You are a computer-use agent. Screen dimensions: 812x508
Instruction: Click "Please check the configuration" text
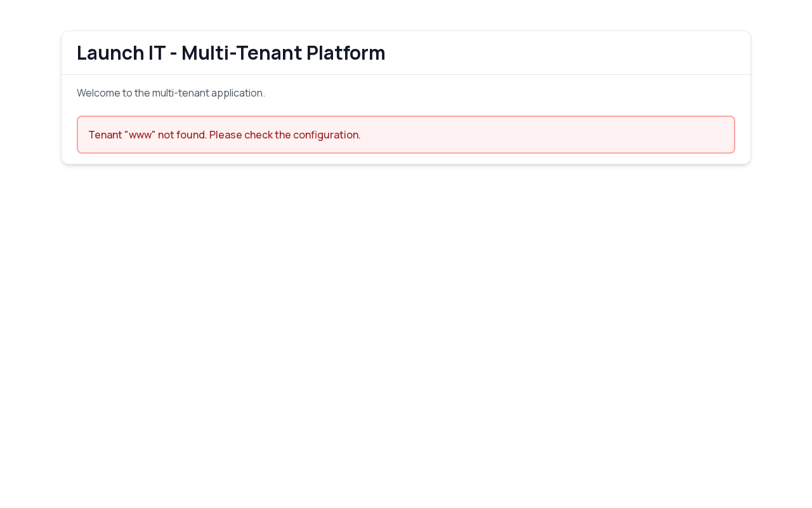pos(284,135)
